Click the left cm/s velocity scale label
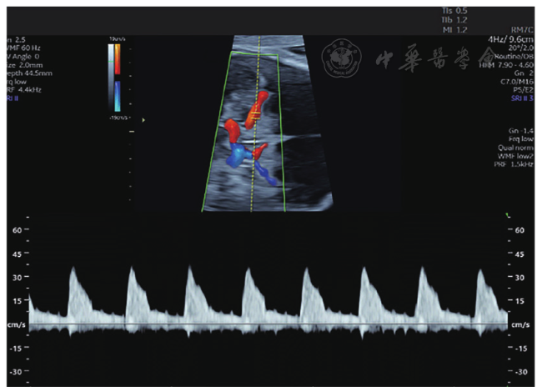The image size is (542, 392). (x=13, y=324)
